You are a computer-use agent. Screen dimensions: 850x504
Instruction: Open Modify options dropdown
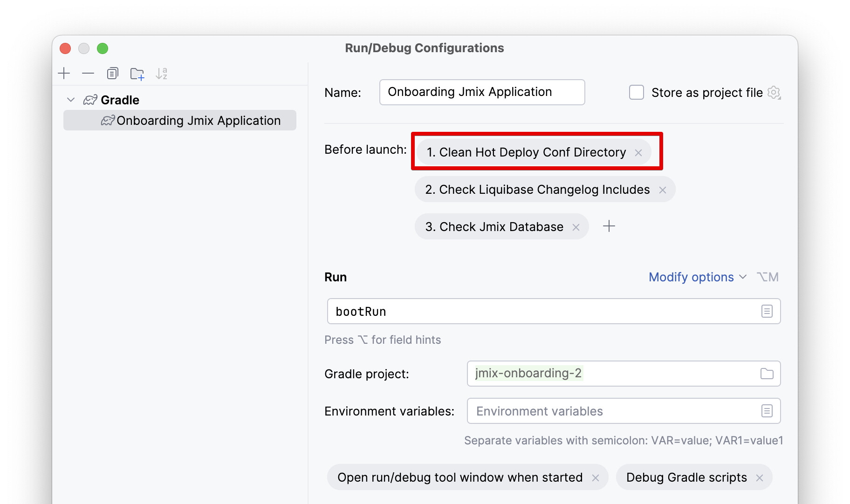(x=698, y=277)
